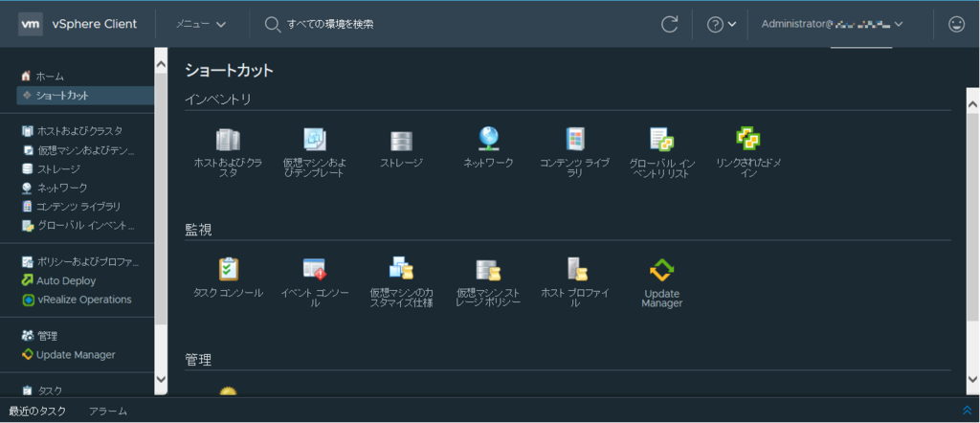Open the Update Manager shortcut icon
Screen dimensions: 980x423
click(662, 270)
